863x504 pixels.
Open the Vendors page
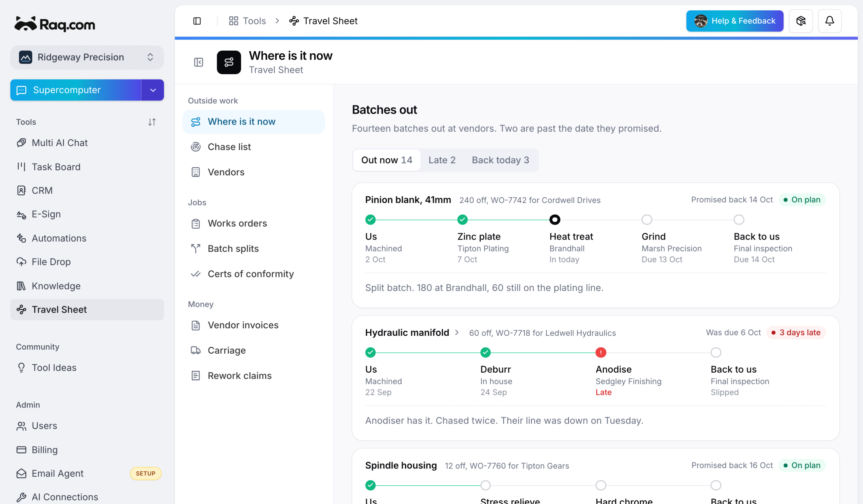[253, 172]
